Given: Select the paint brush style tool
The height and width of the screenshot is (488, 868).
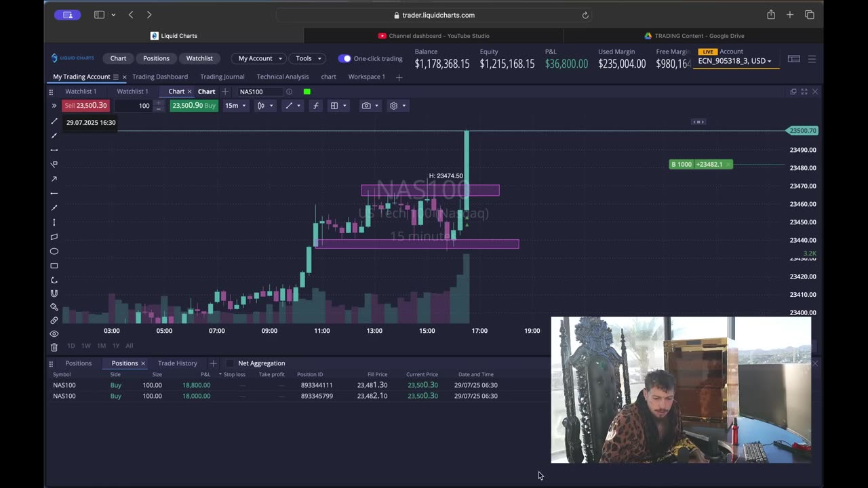Looking at the screenshot, I should (x=54, y=307).
